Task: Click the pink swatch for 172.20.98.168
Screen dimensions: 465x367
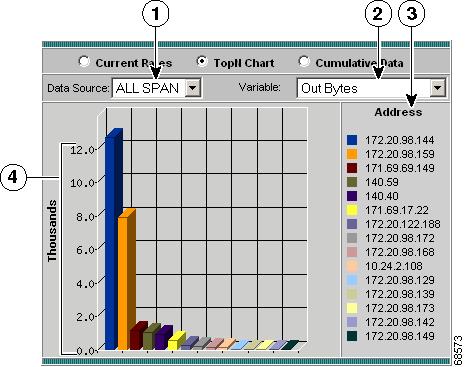Action: click(x=352, y=252)
